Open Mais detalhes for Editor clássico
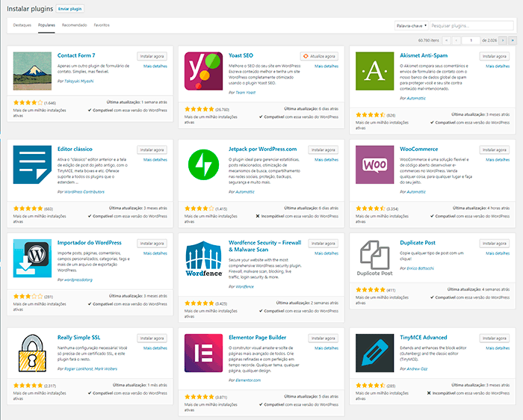523x420 pixels. pyautogui.click(x=155, y=160)
